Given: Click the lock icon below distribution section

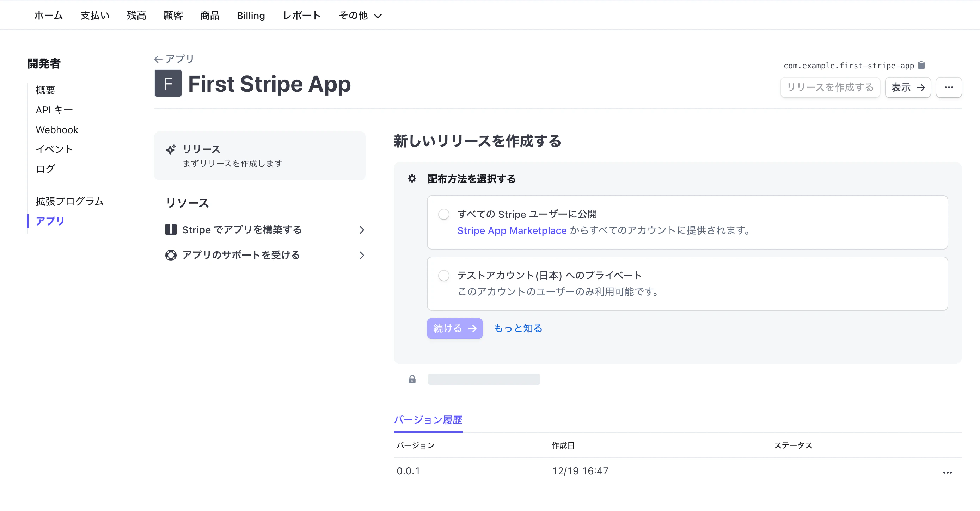Looking at the screenshot, I should point(412,379).
